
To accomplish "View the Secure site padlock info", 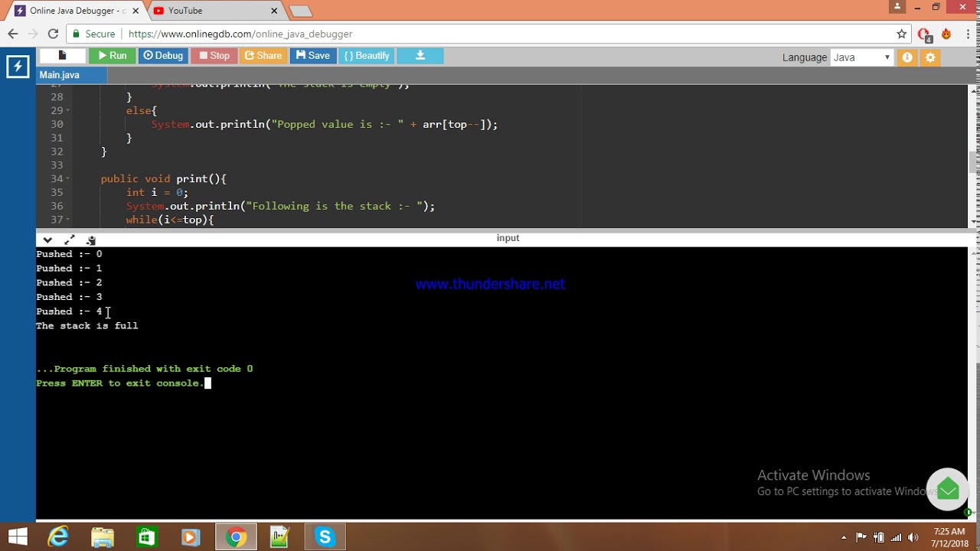I will (93, 34).
